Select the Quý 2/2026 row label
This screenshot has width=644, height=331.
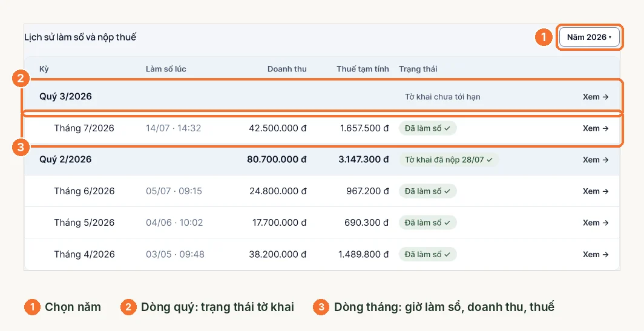(66, 159)
